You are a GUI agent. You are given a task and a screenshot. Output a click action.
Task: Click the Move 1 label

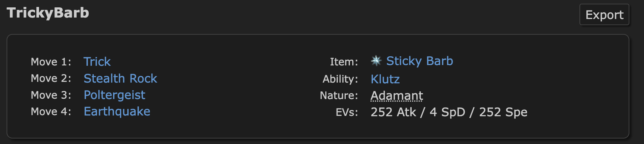click(51, 62)
